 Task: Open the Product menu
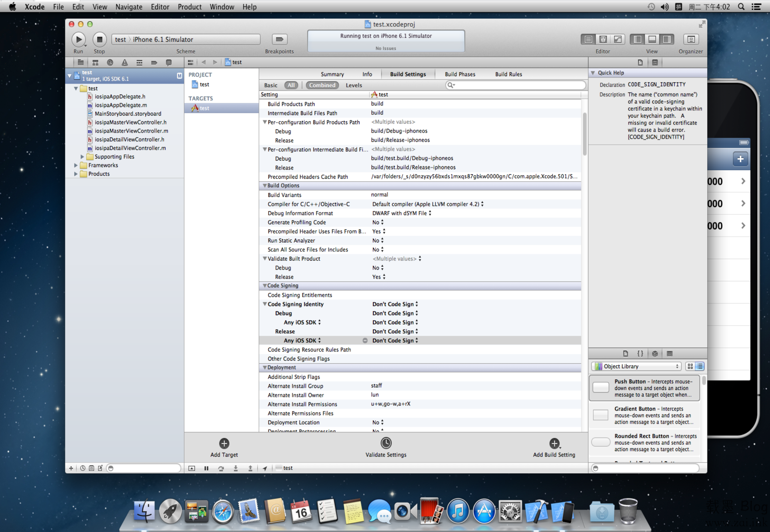(189, 7)
